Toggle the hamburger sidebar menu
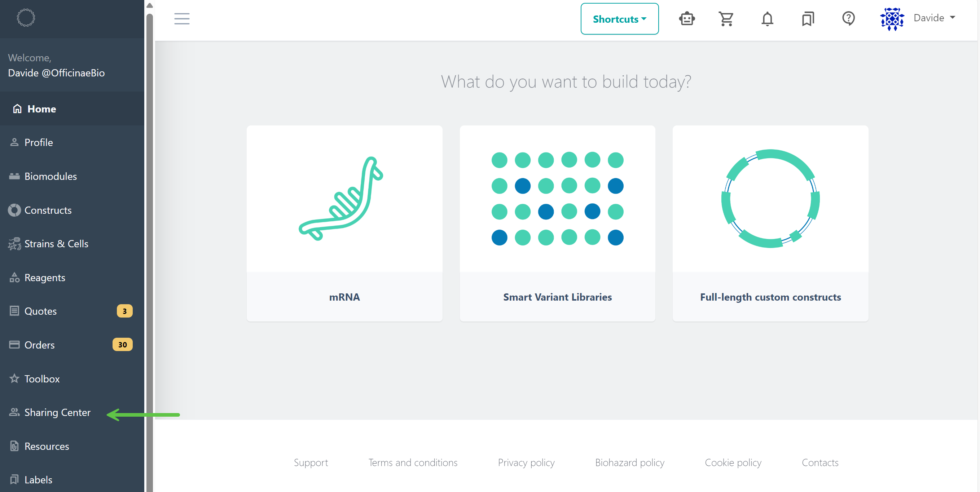The width and height of the screenshot is (980, 492). (x=182, y=18)
